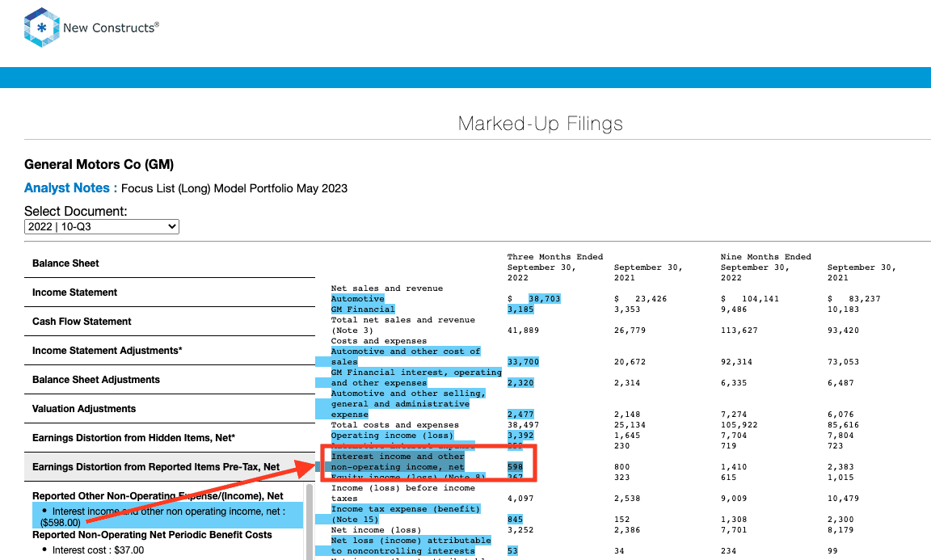
Task: Click highlighted operating income value 3,392
Action: tap(520, 436)
